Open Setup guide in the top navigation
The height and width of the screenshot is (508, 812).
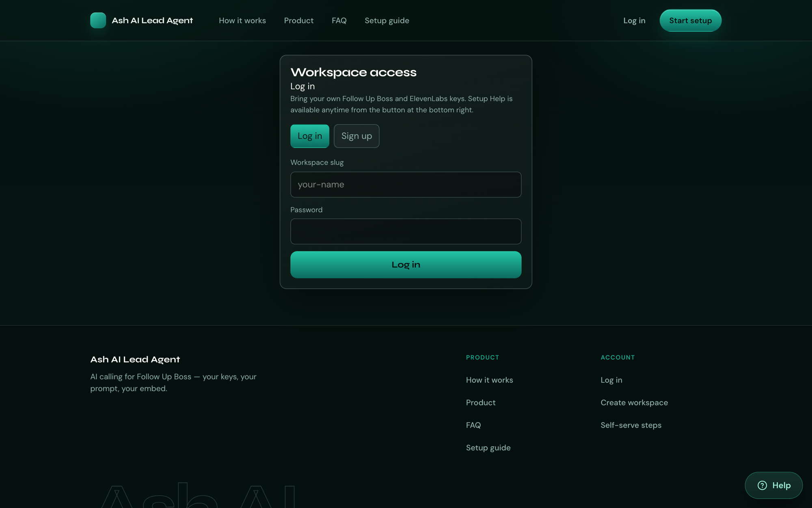pos(387,20)
